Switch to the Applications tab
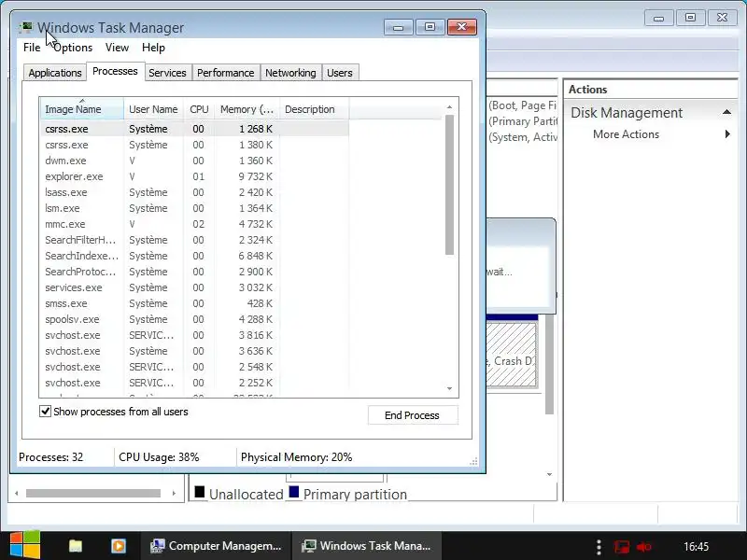Image resolution: width=747 pixels, height=560 pixels. coord(55,73)
